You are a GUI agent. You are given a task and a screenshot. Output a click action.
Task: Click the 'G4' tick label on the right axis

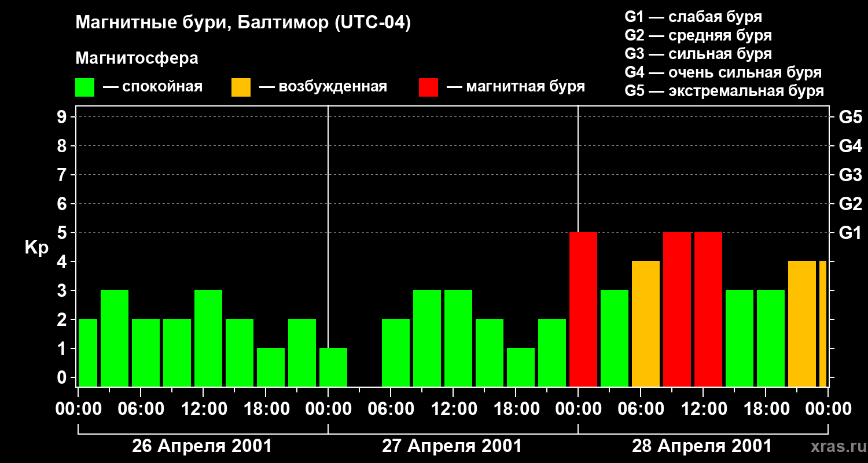click(851, 146)
